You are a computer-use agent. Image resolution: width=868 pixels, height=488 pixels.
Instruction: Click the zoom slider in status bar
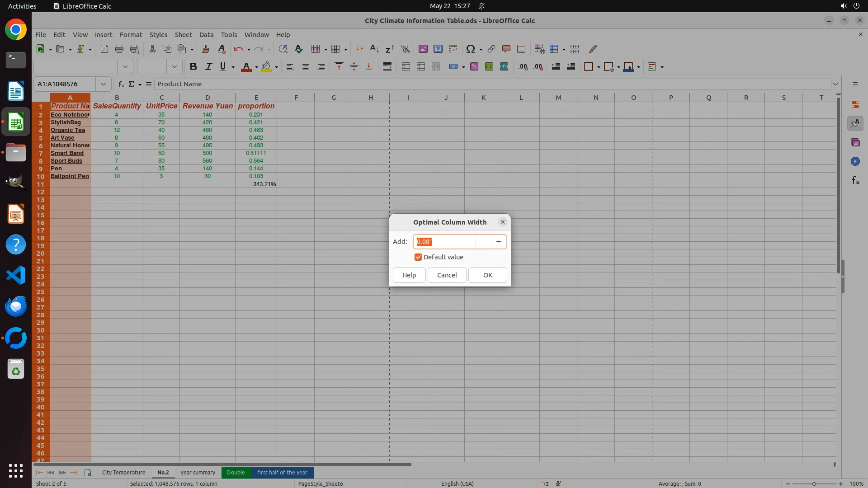814,484
